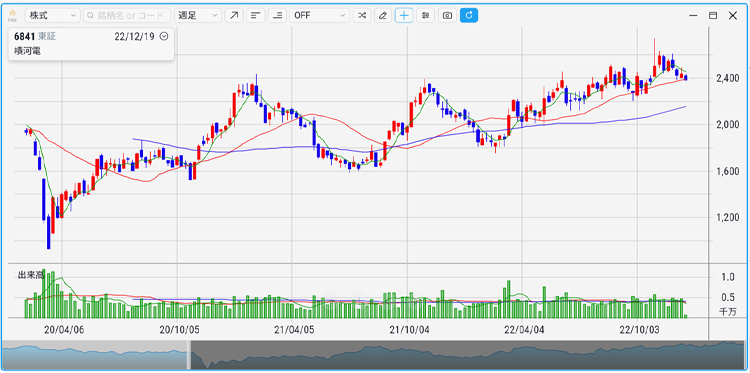Take chart snapshot with camera icon

point(447,15)
